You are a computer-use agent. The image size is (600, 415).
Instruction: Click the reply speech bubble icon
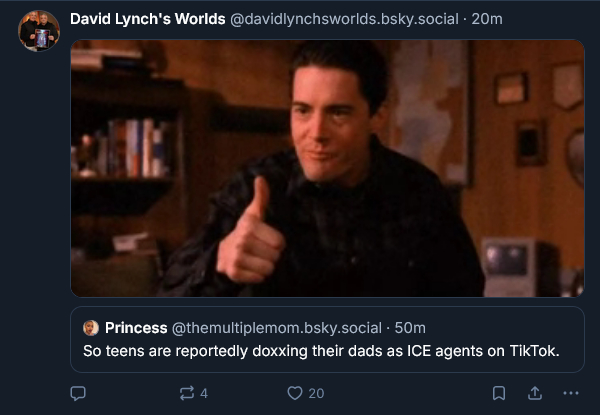78,394
